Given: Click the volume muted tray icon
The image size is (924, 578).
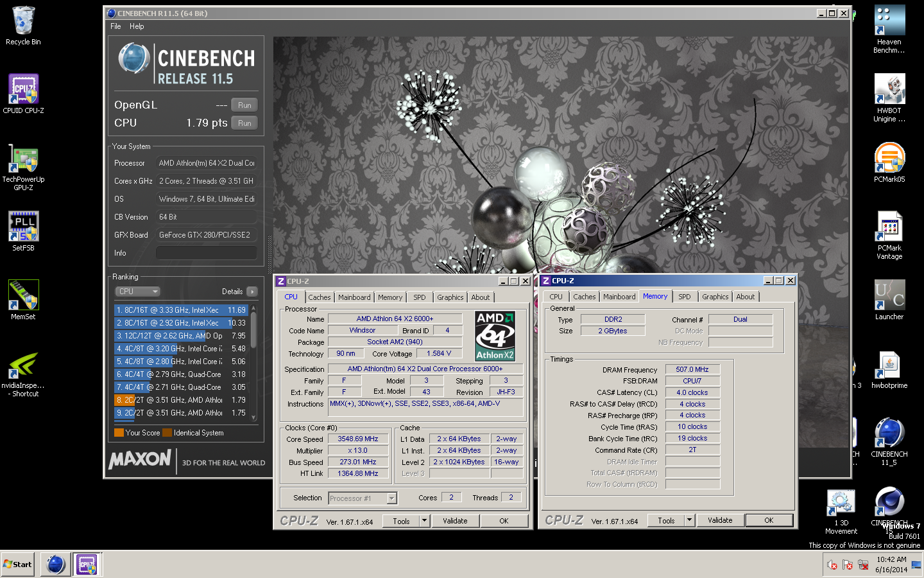Looking at the screenshot, I should pos(832,565).
